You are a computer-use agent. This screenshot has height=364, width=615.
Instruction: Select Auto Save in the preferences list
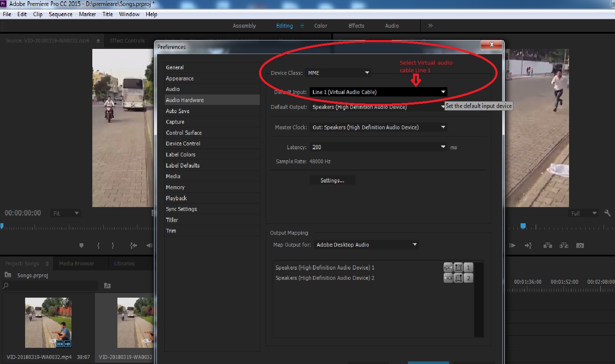click(x=212, y=111)
